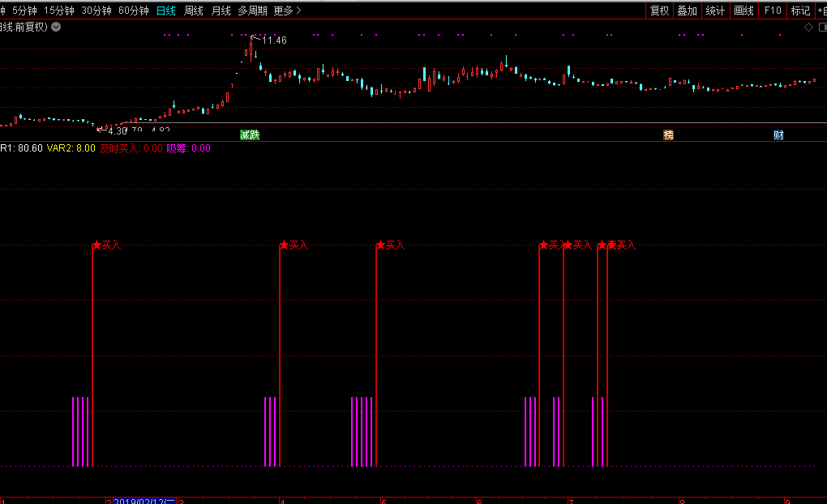This screenshot has height=504, width=827.
Task: Switch to 5分钟 period tab
Action: (24, 11)
